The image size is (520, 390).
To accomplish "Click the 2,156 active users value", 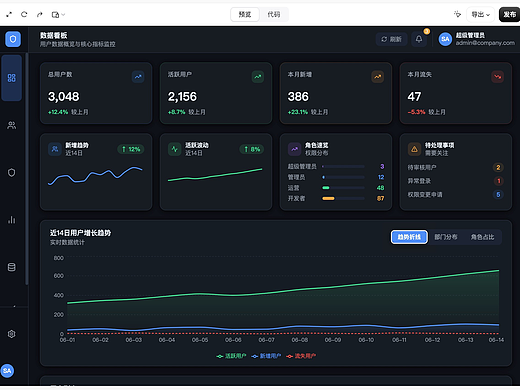I will pyautogui.click(x=182, y=97).
